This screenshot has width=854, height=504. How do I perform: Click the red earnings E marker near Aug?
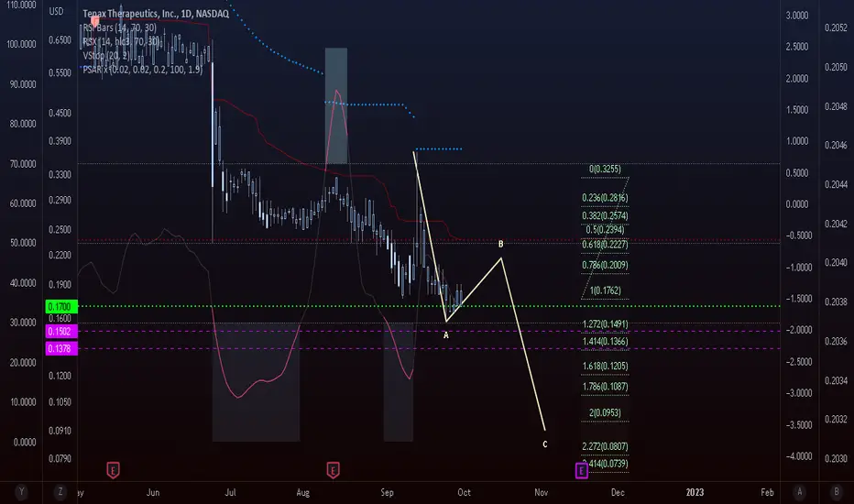tap(333, 470)
